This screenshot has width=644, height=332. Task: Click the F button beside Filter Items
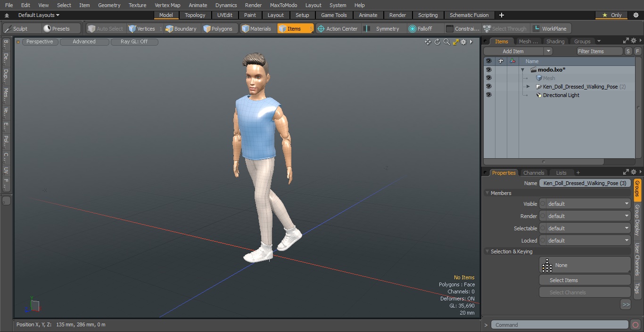[x=637, y=51]
